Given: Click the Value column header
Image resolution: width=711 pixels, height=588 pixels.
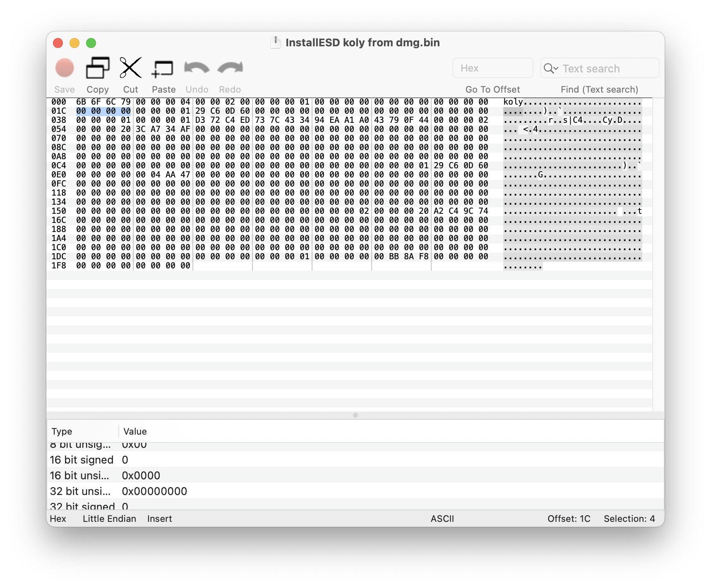Looking at the screenshot, I should (135, 431).
